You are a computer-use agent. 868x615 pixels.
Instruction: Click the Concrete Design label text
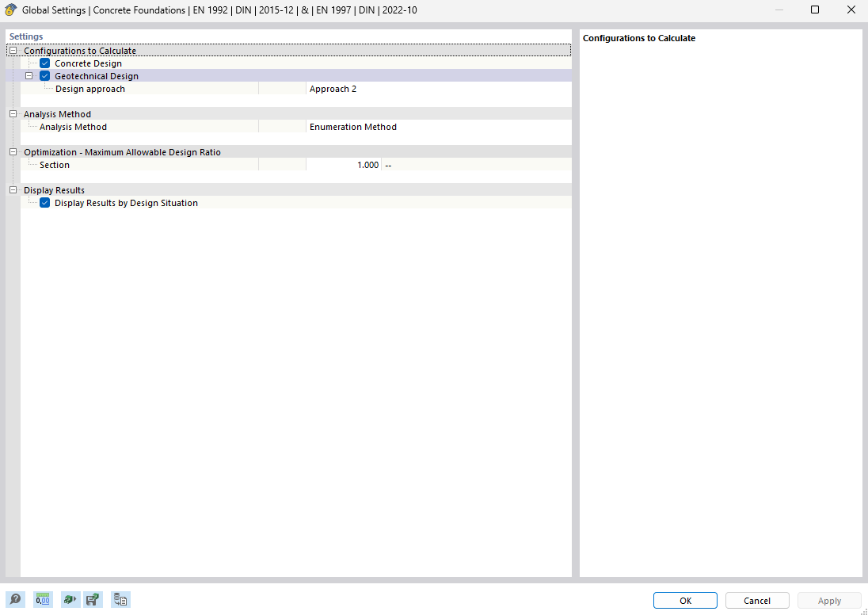88,63
